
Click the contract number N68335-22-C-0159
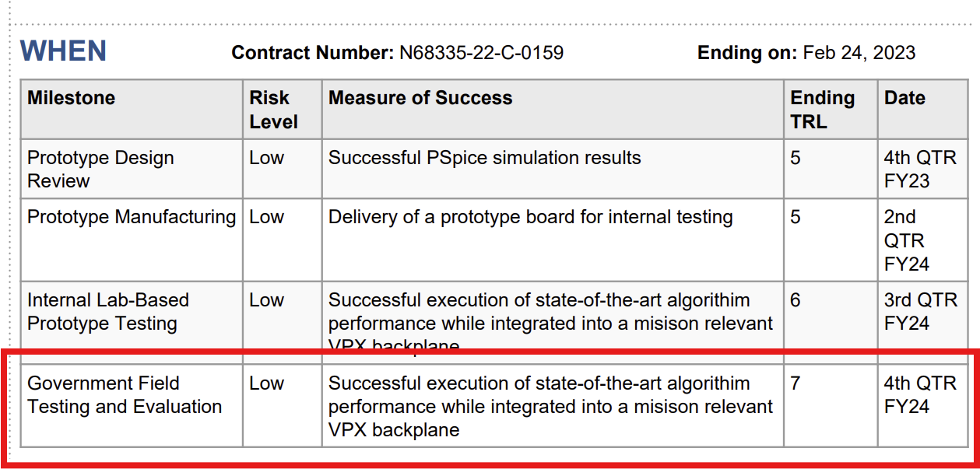point(481,53)
